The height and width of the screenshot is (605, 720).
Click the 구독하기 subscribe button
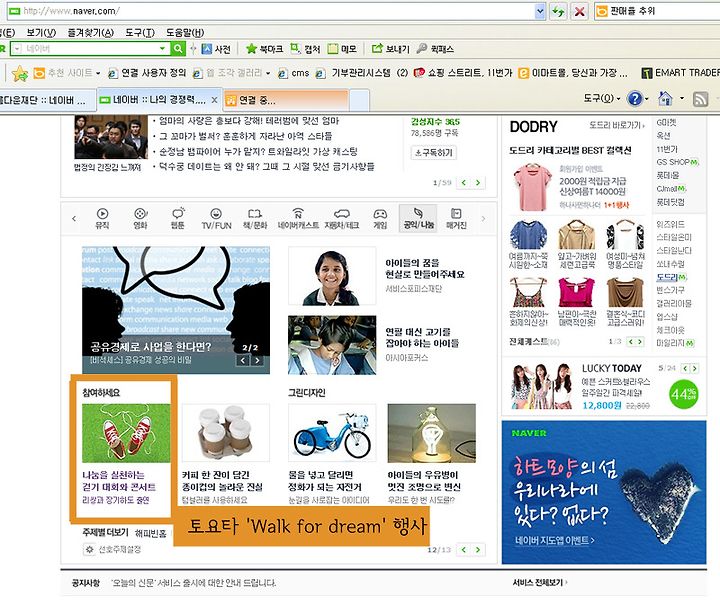433,153
